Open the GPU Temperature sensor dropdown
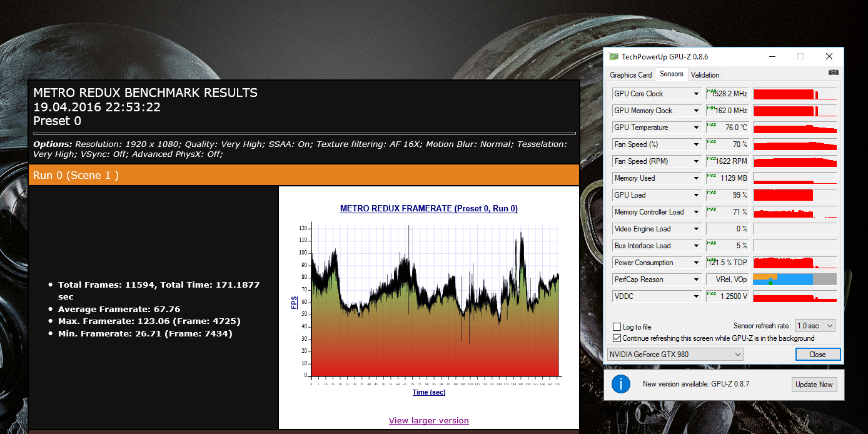 click(x=697, y=128)
